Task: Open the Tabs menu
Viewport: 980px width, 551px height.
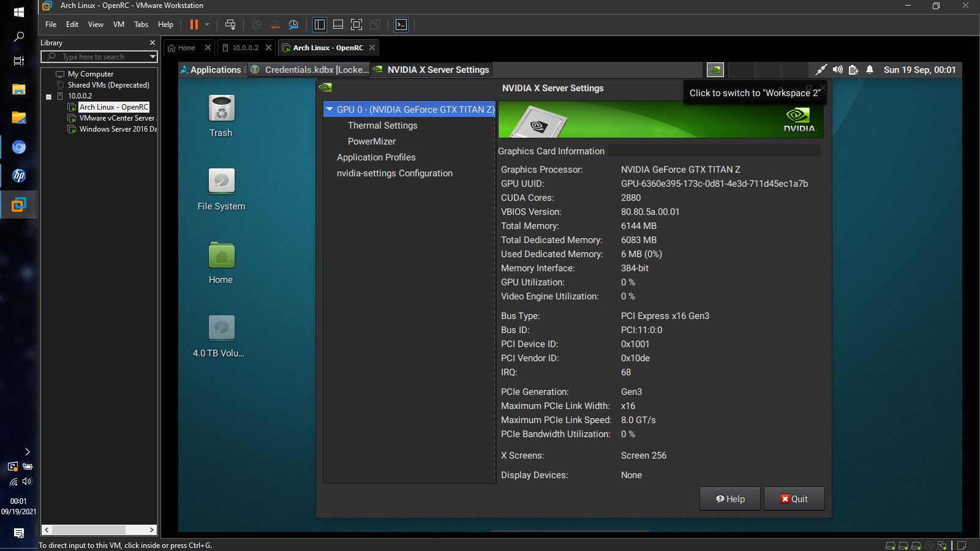Action: click(141, 24)
